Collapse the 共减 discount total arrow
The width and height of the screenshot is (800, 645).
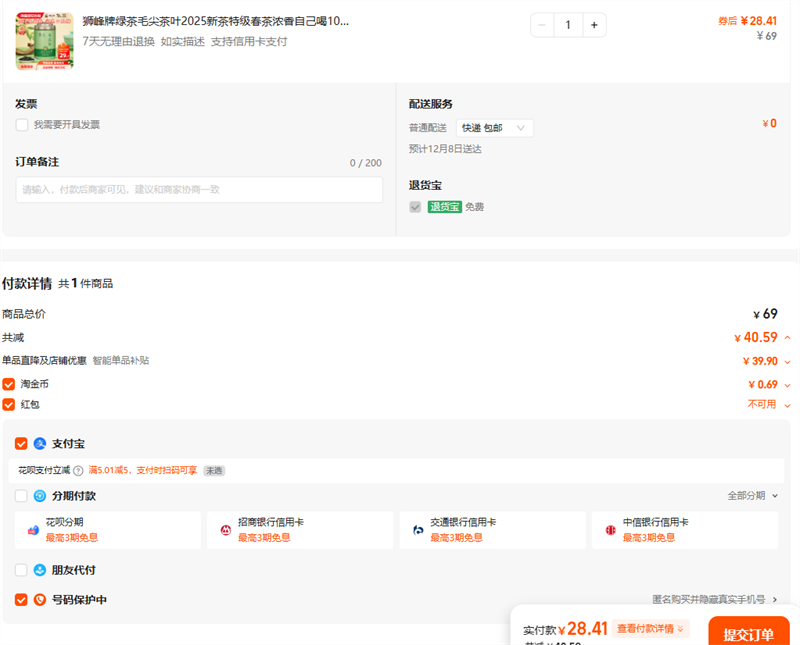[x=787, y=338]
